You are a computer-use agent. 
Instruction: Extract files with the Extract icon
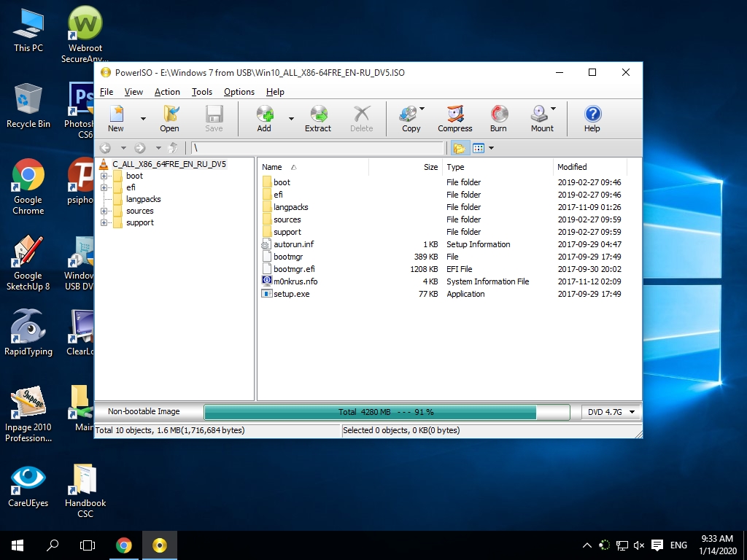tap(317, 117)
